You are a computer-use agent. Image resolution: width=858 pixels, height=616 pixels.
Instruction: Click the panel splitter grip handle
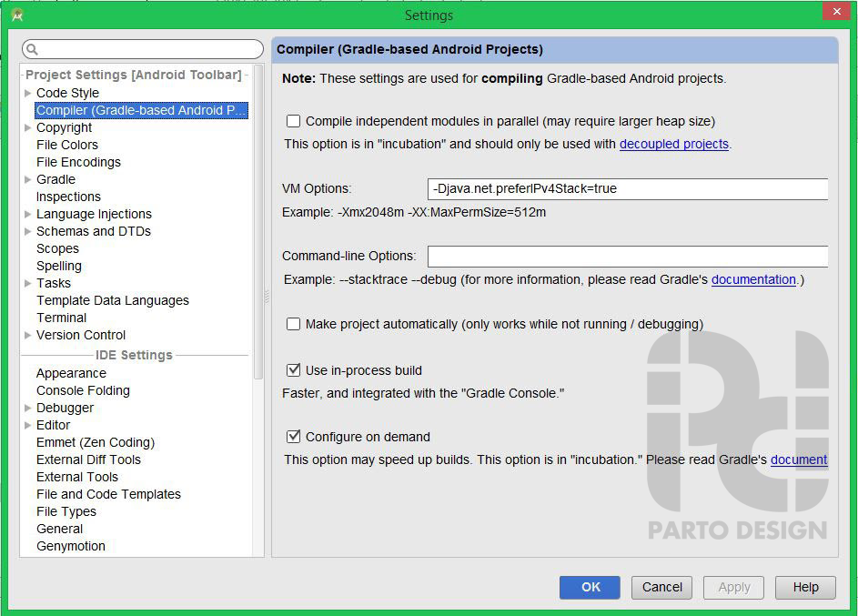tap(267, 296)
